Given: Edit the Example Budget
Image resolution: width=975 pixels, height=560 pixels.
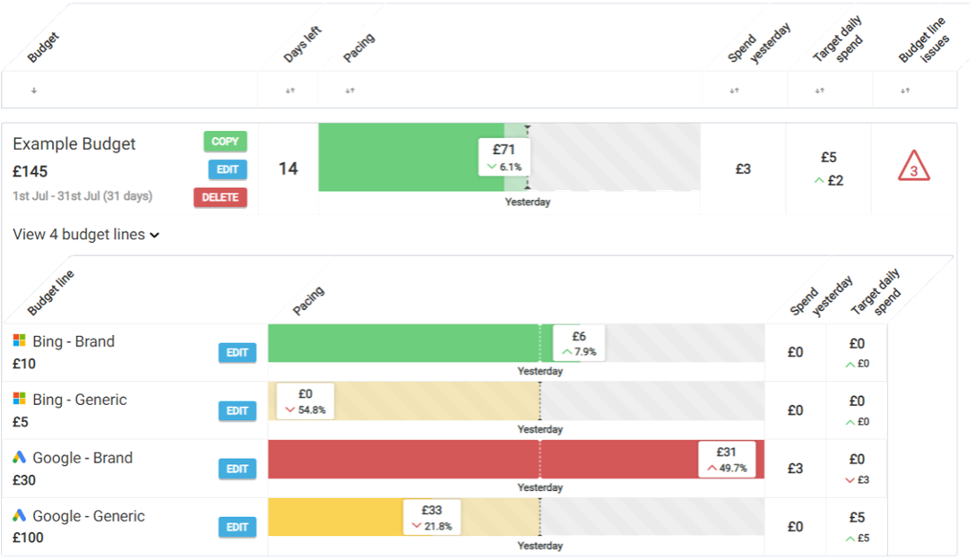Looking at the screenshot, I should pos(228,169).
